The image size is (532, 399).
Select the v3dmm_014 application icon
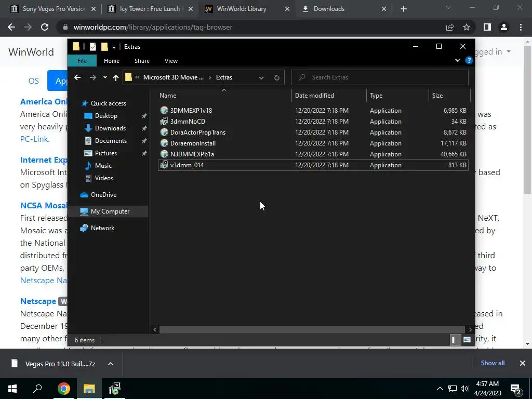pyautogui.click(x=164, y=165)
